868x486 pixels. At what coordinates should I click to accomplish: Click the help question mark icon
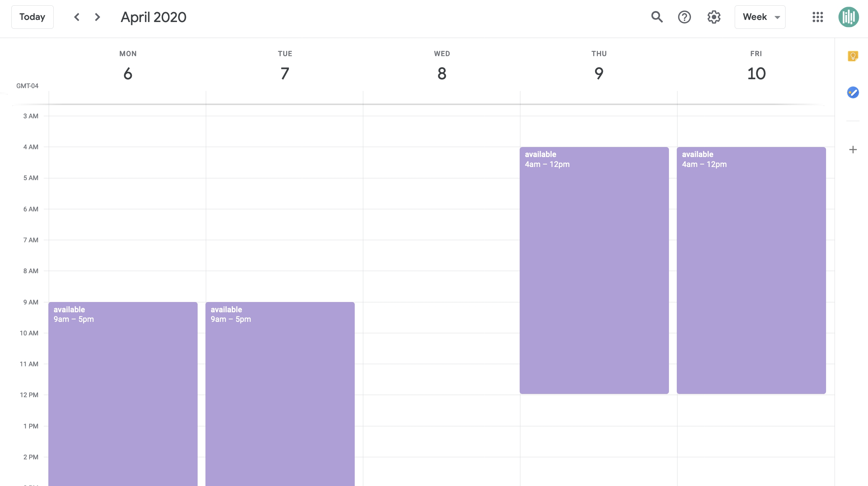coord(684,17)
